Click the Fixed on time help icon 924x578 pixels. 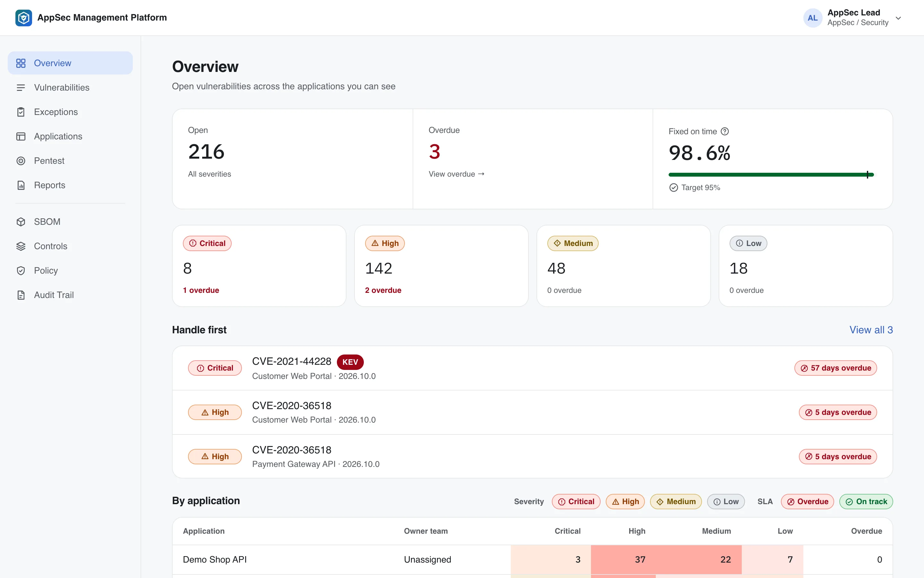coord(725,132)
